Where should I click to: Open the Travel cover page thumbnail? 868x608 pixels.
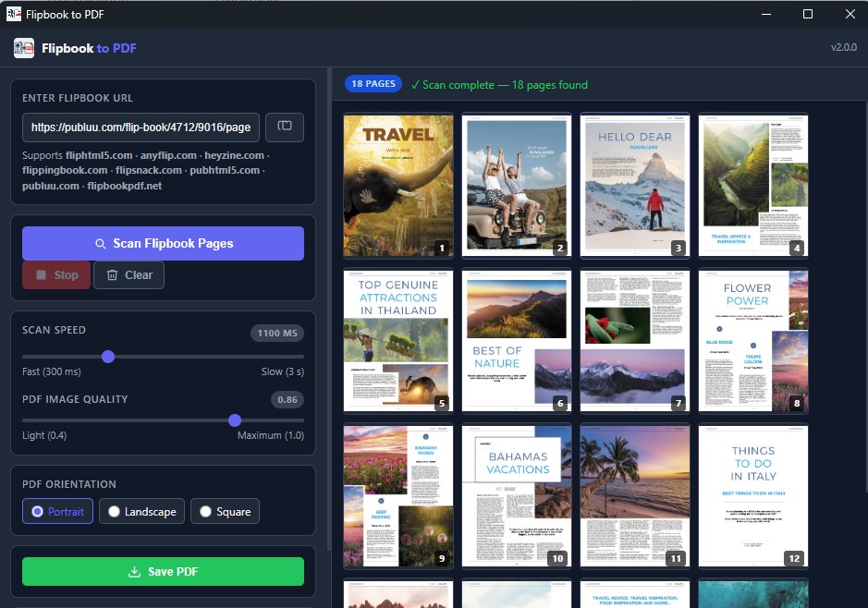tap(397, 185)
